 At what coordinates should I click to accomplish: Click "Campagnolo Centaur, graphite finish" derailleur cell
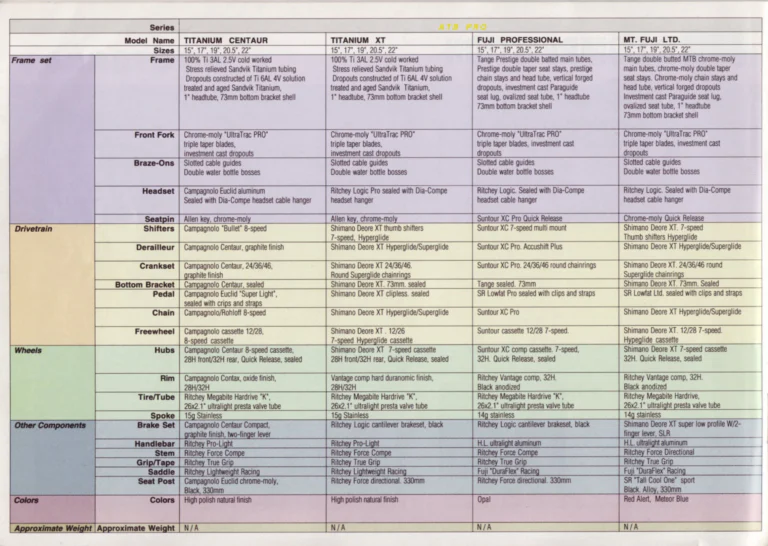pos(234,247)
